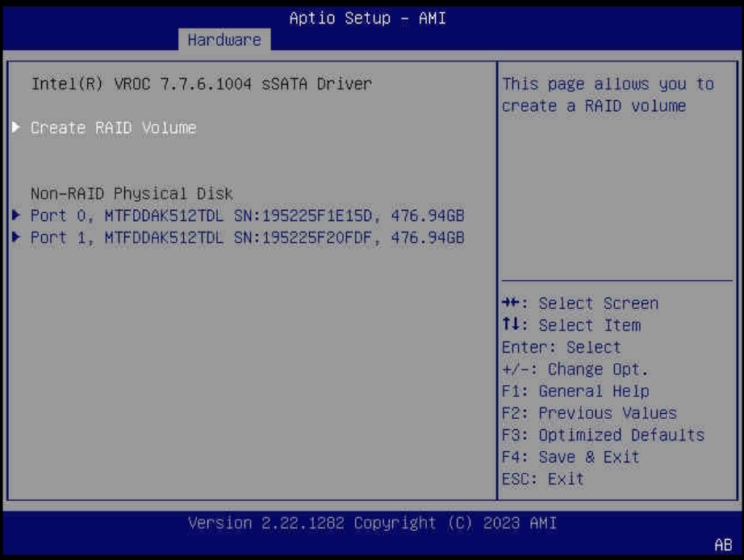This screenshot has width=744, height=560.
Task: Open the Hardware tab
Action: tap(224, 40)
